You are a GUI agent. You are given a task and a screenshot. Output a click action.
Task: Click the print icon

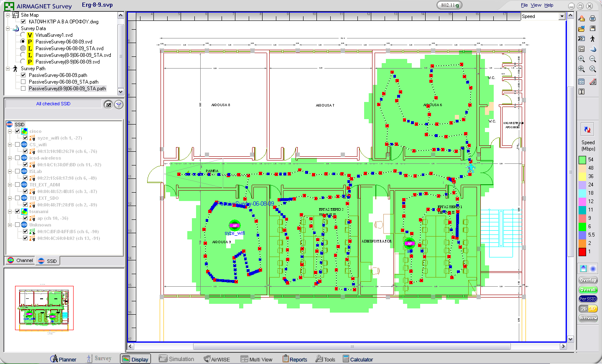592,18
